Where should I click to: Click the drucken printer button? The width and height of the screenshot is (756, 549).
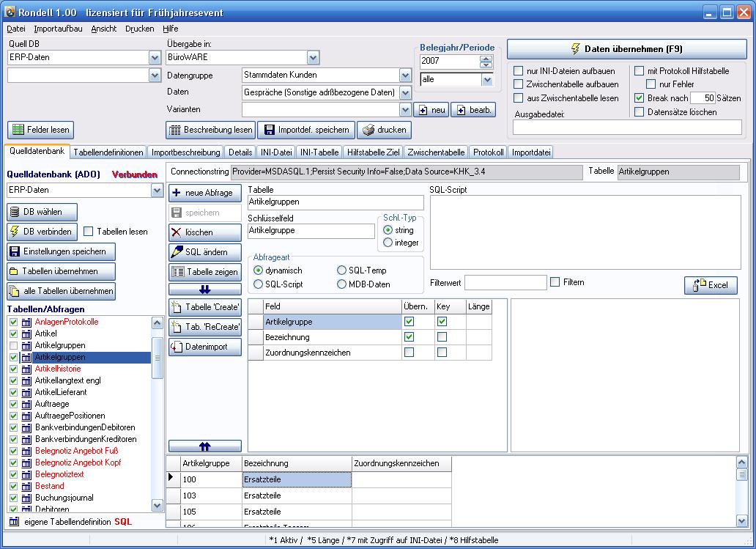384,130
